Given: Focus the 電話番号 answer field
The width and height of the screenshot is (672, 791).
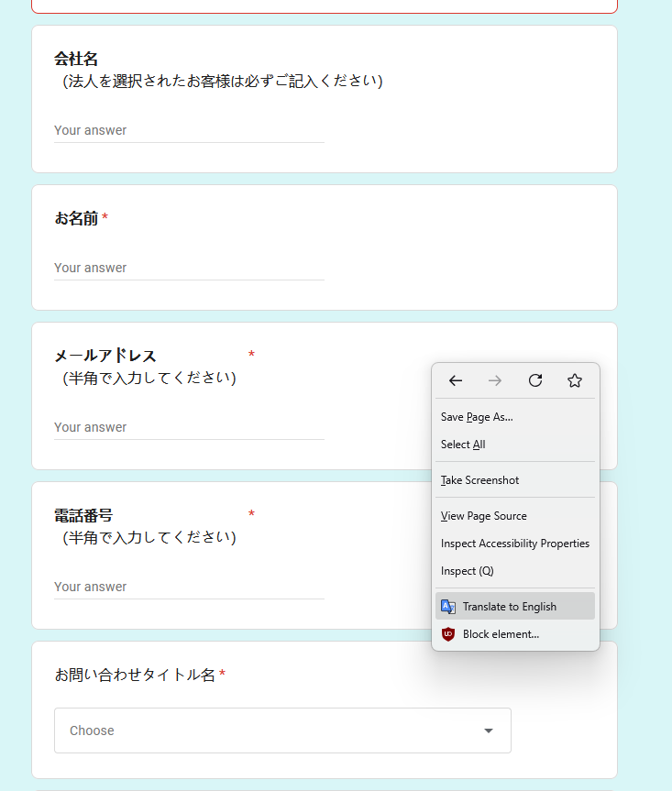Looking at the screenshot, I should click(x=189, y=587).
